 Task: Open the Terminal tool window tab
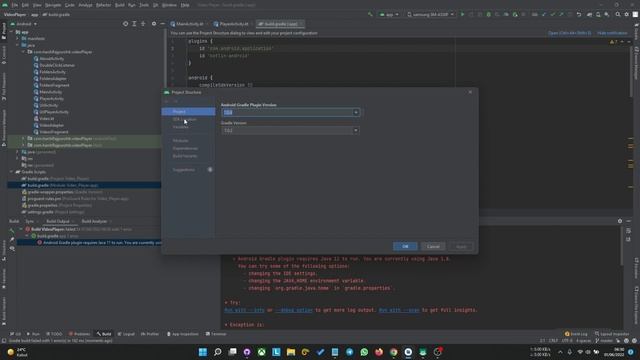click(x=216, y=334)
